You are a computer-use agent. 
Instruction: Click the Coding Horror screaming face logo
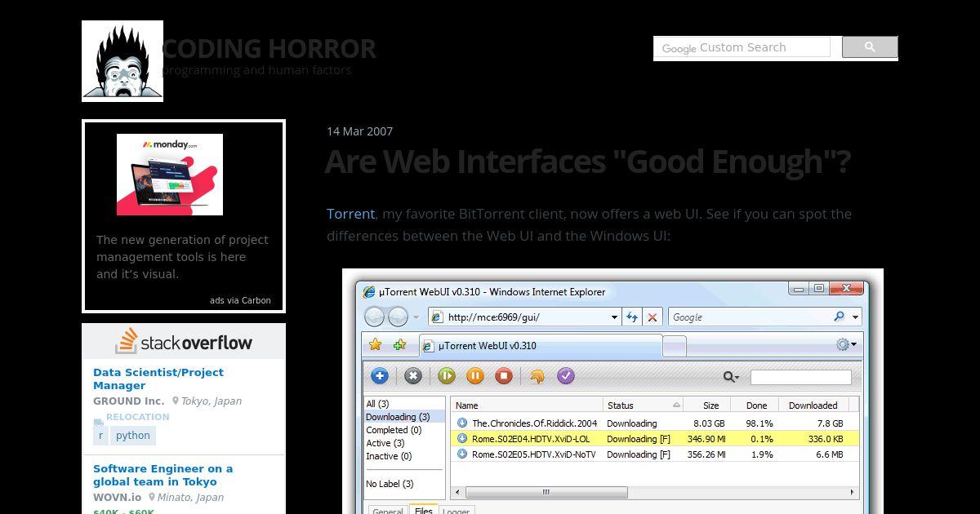click(x=122, y=61)
